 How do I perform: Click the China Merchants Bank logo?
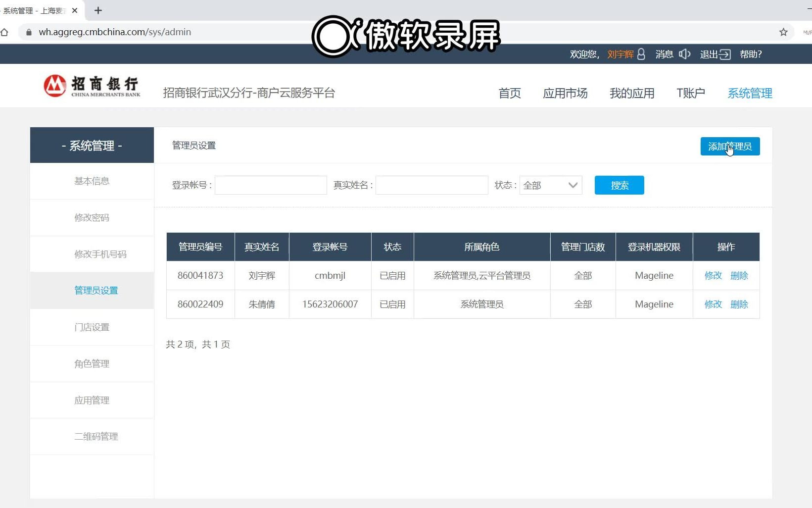pyautogui.click(x=92, y=86)
